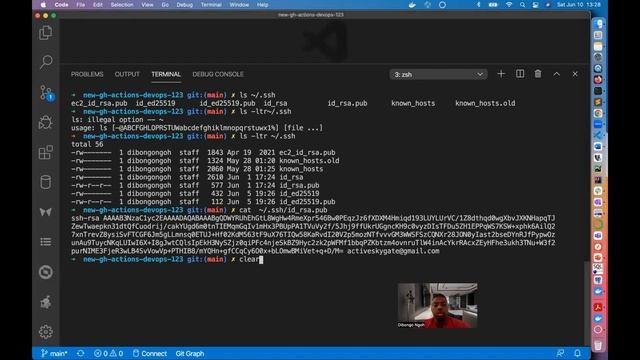Open the Window menu
The width and height of the screenshot is (640, 360).
(x=239, y=5)
